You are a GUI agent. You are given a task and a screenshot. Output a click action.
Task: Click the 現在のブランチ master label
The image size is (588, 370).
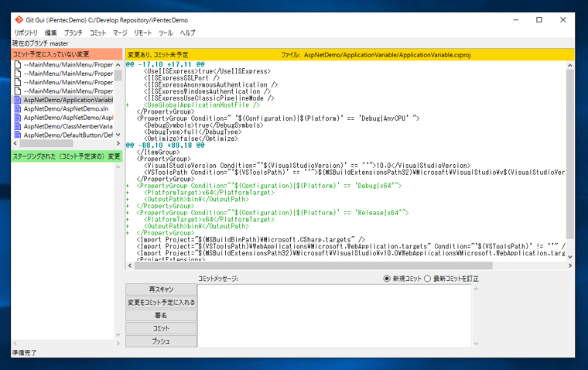pos(40,43)
